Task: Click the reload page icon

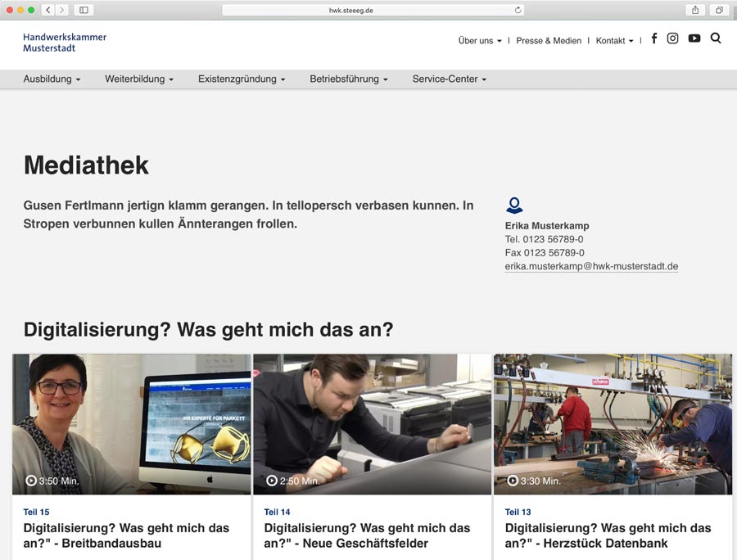Action: click(x=518, y=10)
